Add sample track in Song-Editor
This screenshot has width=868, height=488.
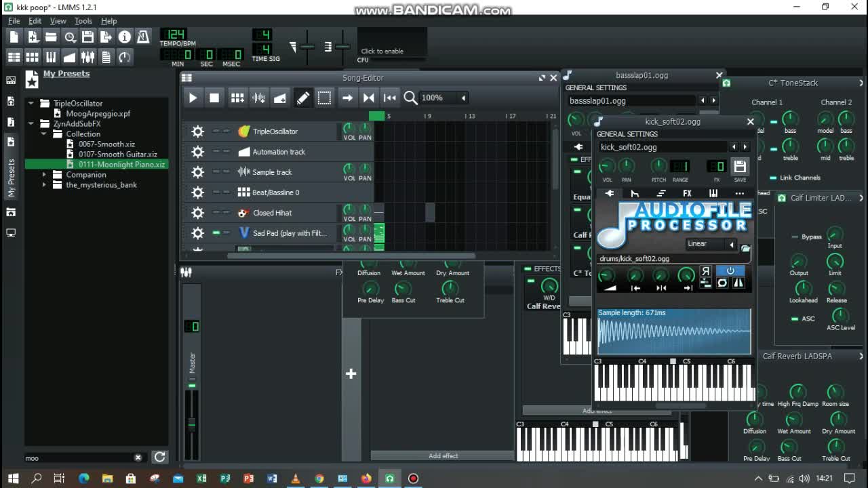pyautogui.click(x=258, y=98)
